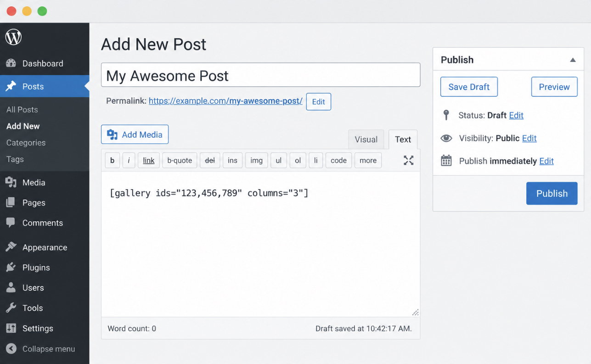Click the ol quicktag button
This screenshot has width=591, height=364.
(x=298, y=160)
